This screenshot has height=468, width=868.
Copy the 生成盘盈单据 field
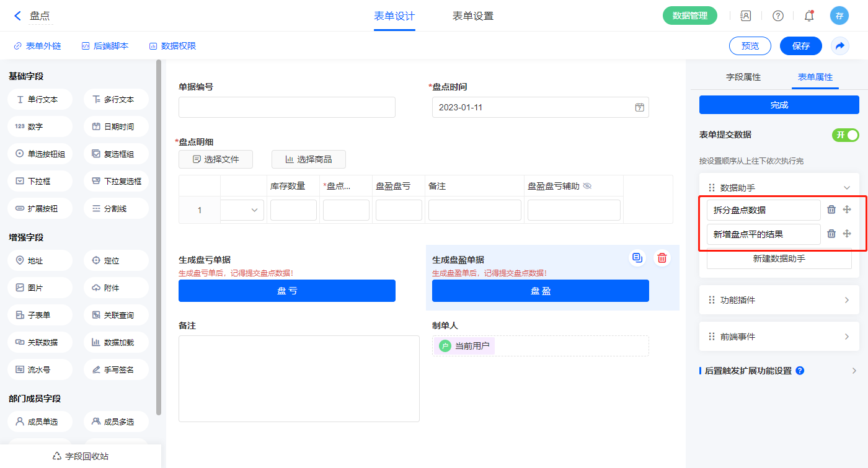tap(637, 258)
